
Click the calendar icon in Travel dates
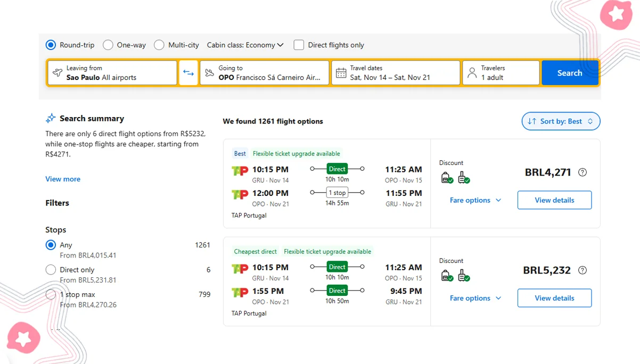pyautogui.click(x=341, y=73)
